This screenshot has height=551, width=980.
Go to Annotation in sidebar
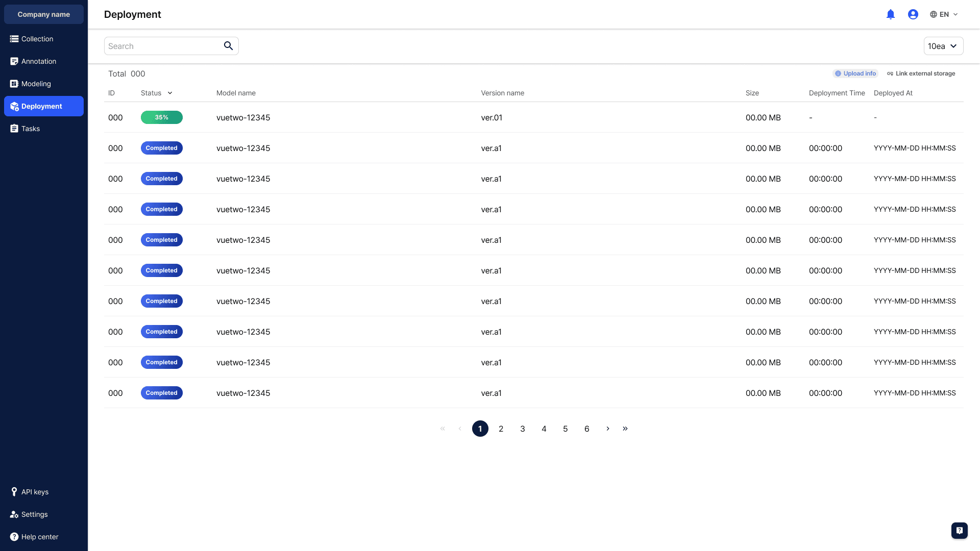[38, 61]
